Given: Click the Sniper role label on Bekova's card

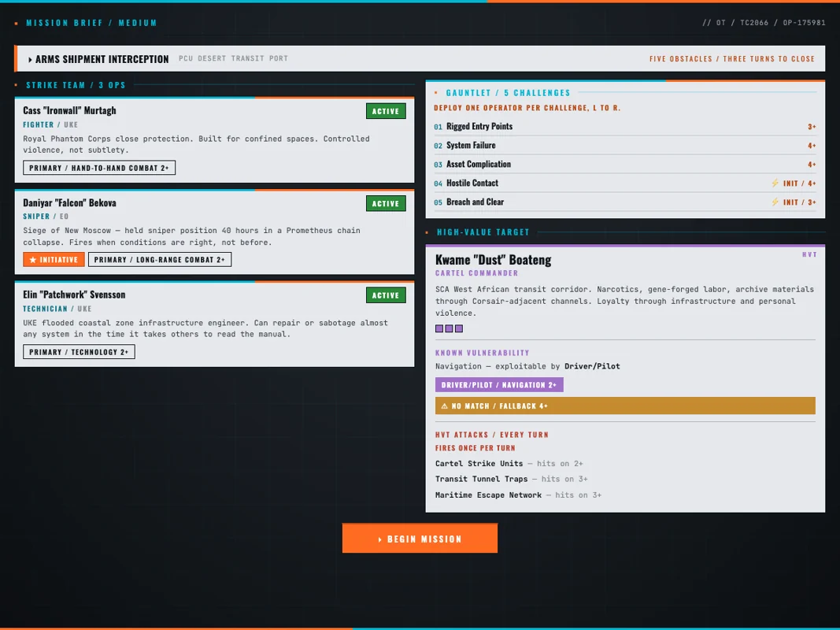Looking at the screenshot, I should point(36,217).
